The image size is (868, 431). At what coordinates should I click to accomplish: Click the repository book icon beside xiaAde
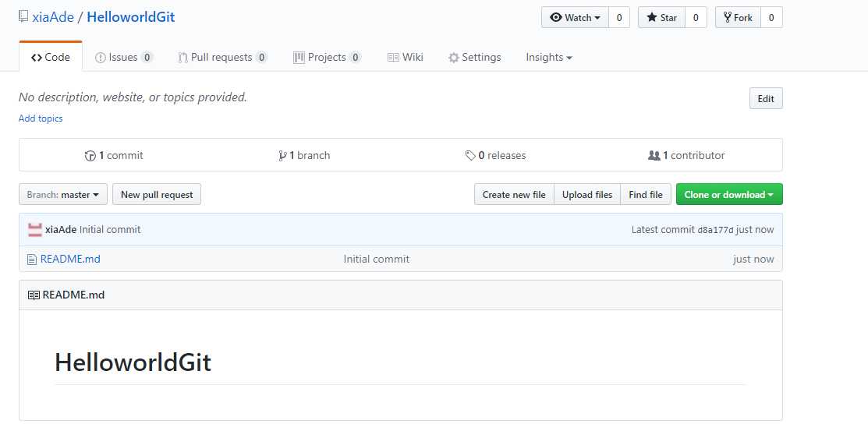tap(23, 16)
